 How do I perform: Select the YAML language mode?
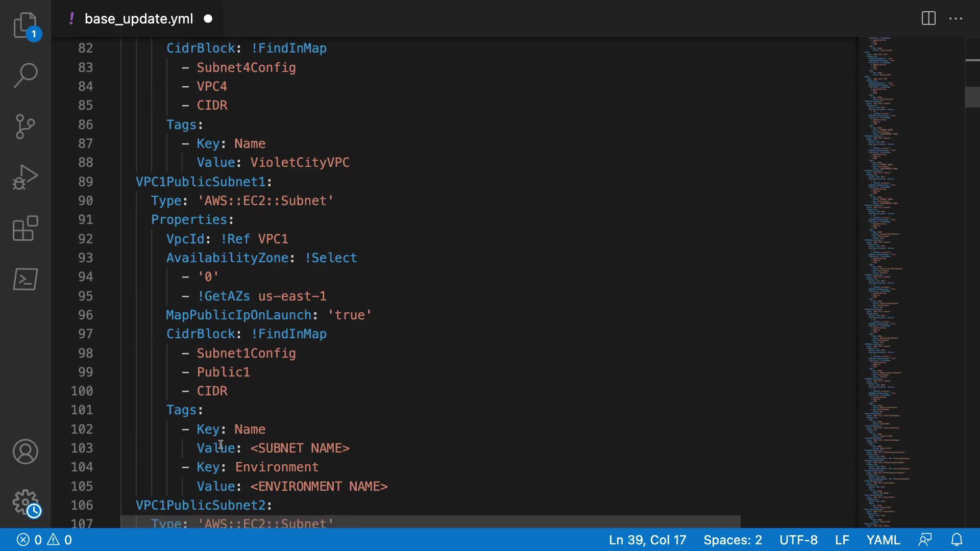point(883,540)
